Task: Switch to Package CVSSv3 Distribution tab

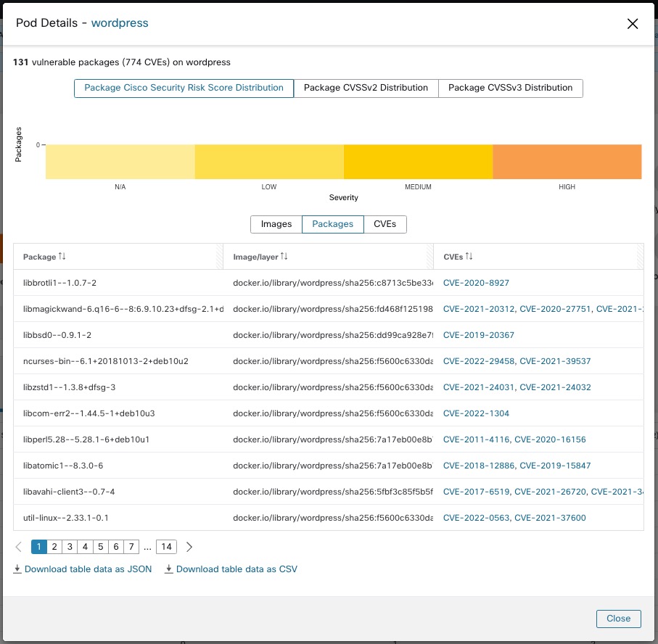Action: click(x=510, y=88)
